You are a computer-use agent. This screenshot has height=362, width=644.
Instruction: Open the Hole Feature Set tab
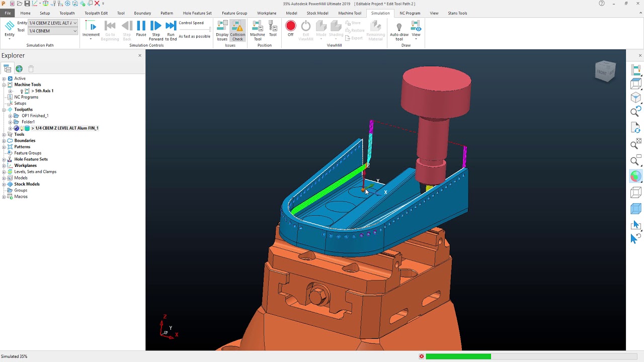click(197, 13)
